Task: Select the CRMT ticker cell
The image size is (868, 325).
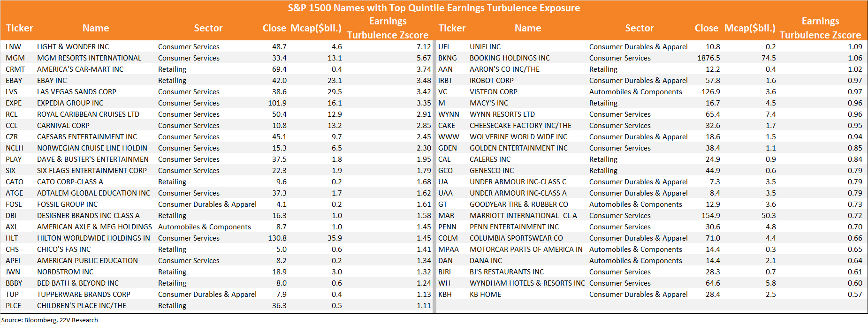Action: [15, 69]
